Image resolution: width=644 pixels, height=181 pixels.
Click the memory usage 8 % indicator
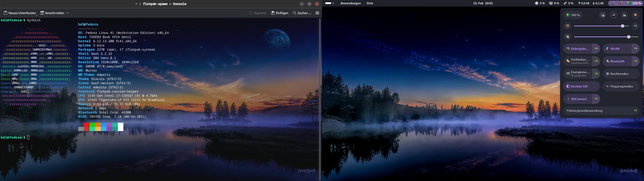click(554, 3)
